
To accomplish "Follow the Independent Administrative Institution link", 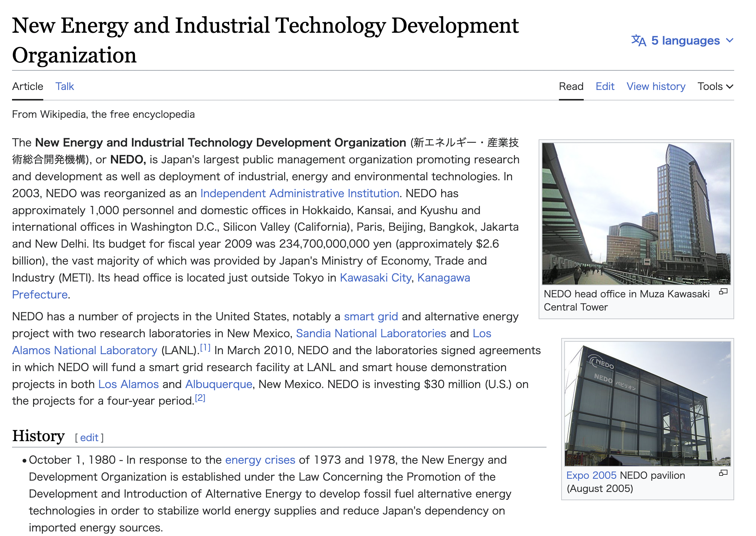I will point(300,193).
